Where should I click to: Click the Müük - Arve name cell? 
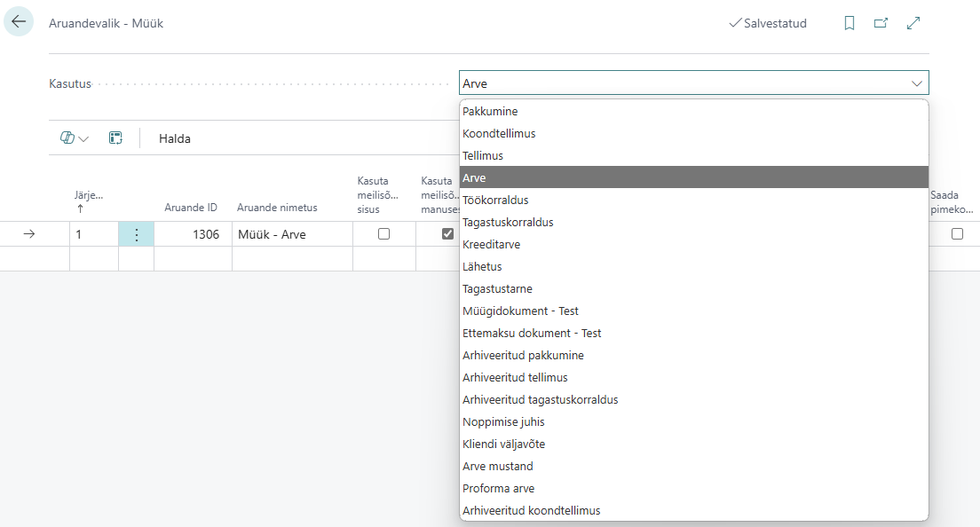(293, 234)
